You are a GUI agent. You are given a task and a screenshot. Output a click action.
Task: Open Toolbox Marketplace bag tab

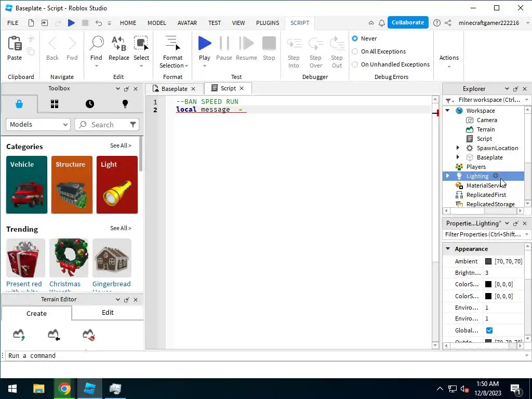pos(19,104)
